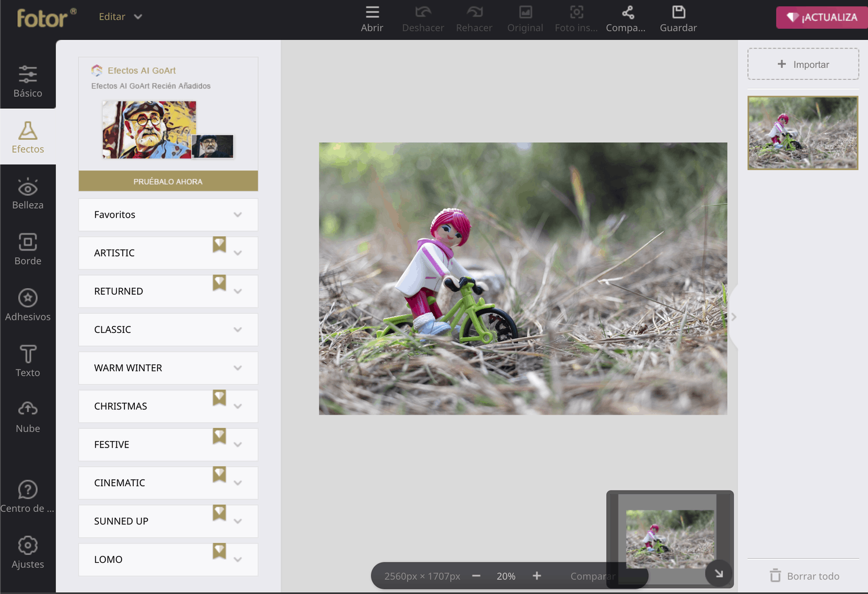Click the Compartir share icon
Viewport: 868px width, 594px height.
tap(628, 12)
